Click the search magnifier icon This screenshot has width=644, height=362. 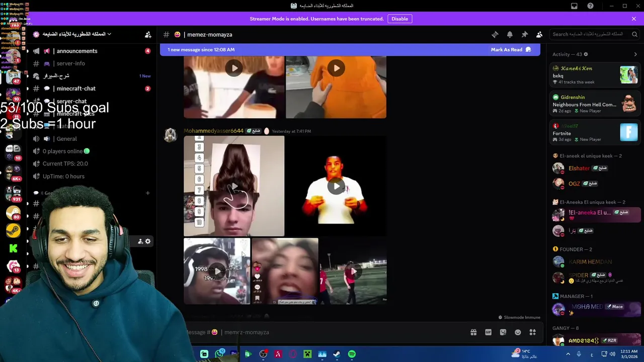coord(634,34)
